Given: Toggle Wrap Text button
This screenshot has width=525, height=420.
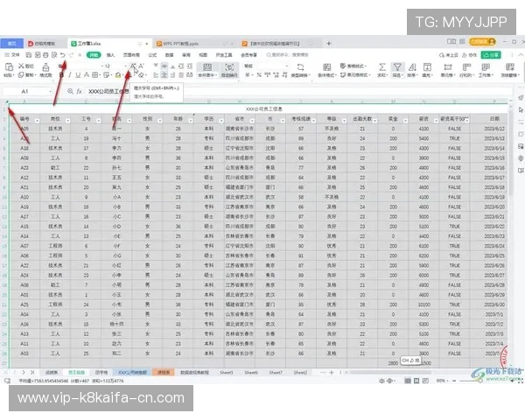Looking at the screenshot, I should tap(230, 68).
